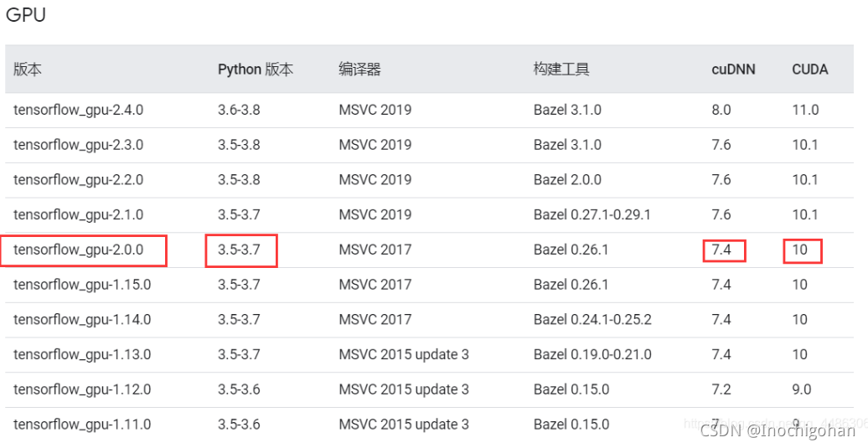The width and height of the screenshot is (868, 448).
Task: Click Bazel 0.15.0 in the tensorflow_gpu-1.11.0 row
Action: coord(571,425)
